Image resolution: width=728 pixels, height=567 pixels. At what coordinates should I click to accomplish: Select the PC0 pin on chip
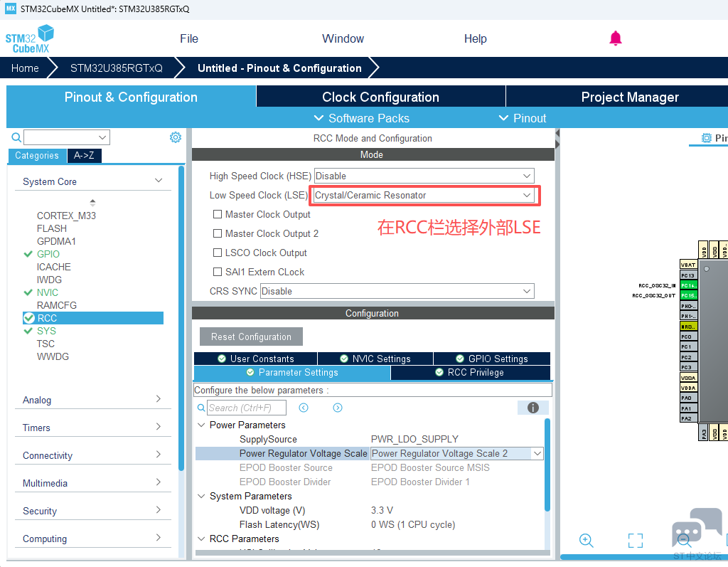(x=688, y=337)
